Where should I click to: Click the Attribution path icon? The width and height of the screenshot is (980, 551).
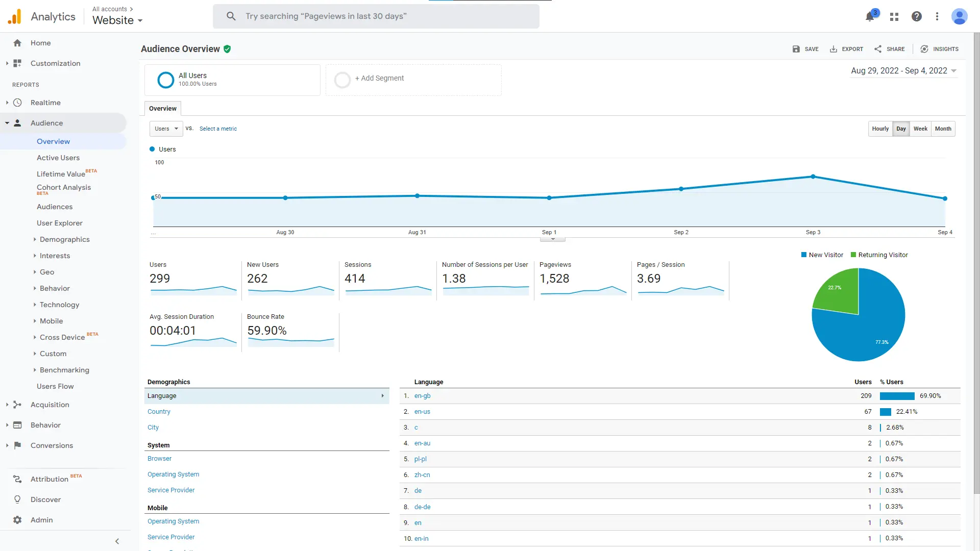[x=17, y=479]
